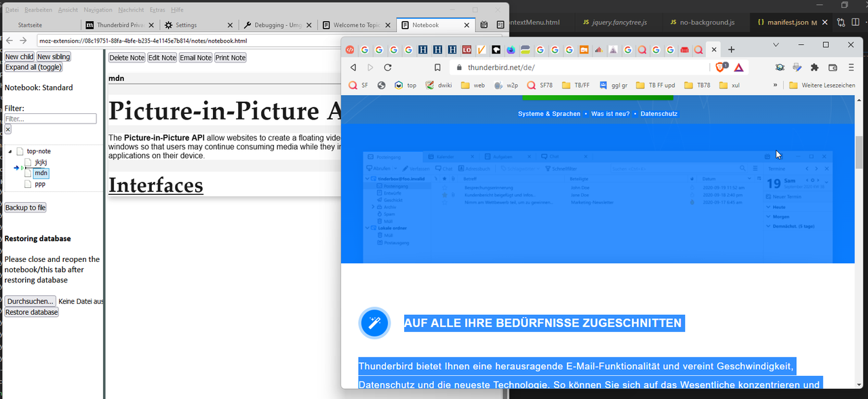
Task: Click the Restore database button
Action: pos(31,312)
